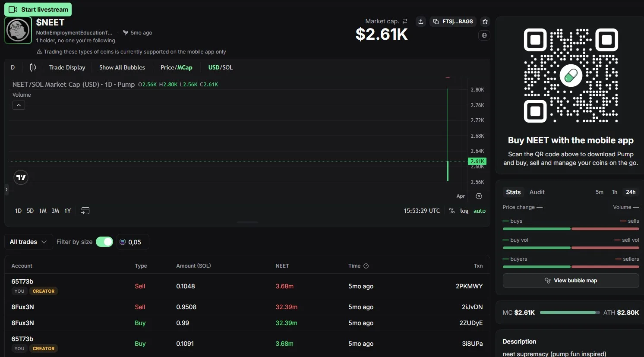Open the All trades dropdown
Viewport: 644px width, 357px height.
pos(28,242)
